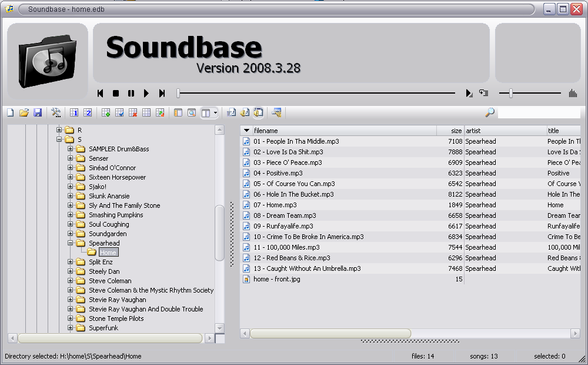Sort the list by the title column header
Image resolution: width=588 pixels, height=365 pixels.
(564, 131)
